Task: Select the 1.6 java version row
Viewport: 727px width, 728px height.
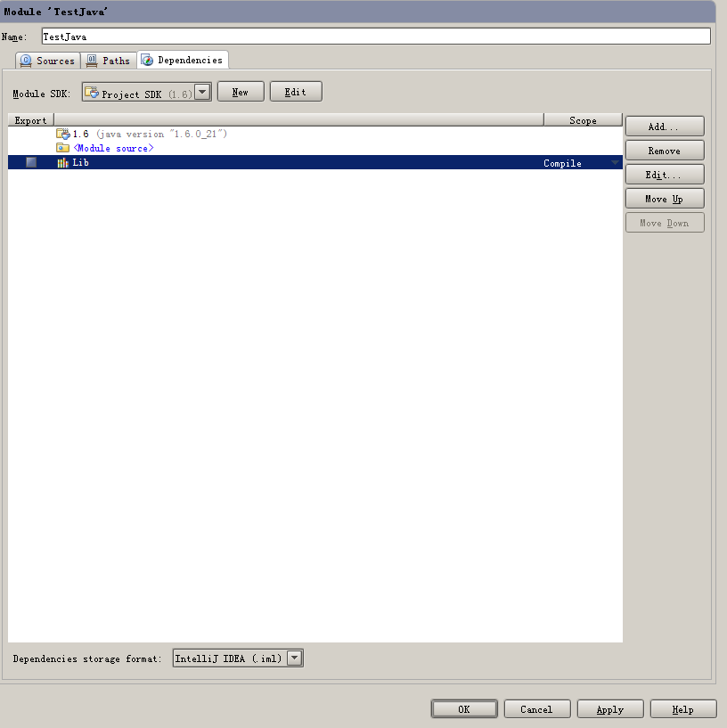Action: click(315, 134)
